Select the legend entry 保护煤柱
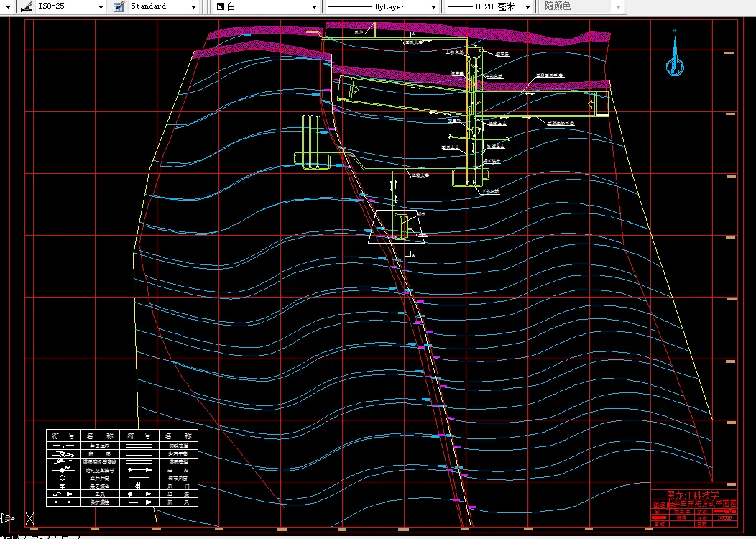This screenshot has height=539, width=756. (100, 502)
